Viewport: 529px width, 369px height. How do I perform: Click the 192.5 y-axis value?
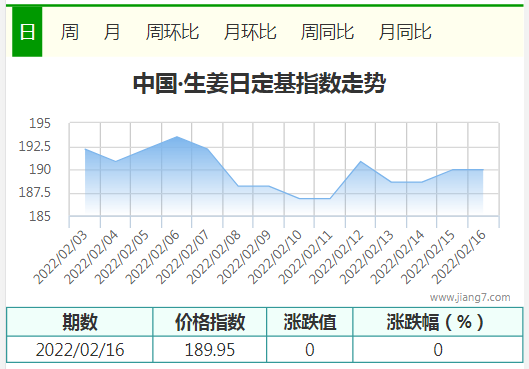35,146
